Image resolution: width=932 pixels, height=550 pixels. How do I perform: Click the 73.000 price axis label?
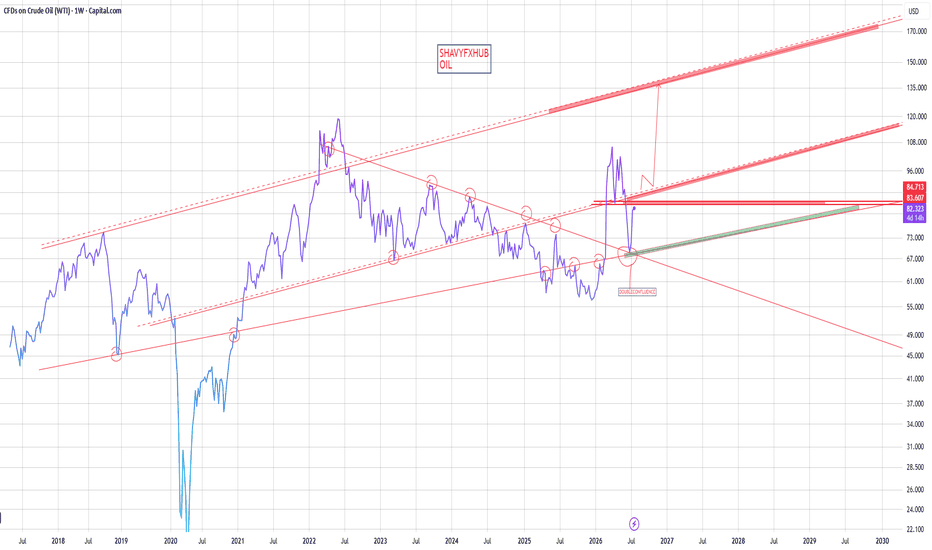[x=917, y=238]
